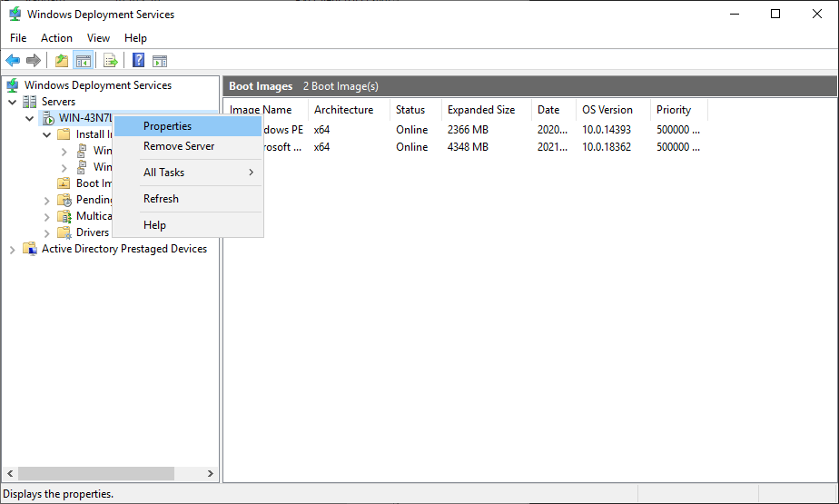The width and height of the screenshot is (839, 504).
Task: Click the Multicast Transmissions folder icon
Action: pyautogui.click(x=64, y=216)
